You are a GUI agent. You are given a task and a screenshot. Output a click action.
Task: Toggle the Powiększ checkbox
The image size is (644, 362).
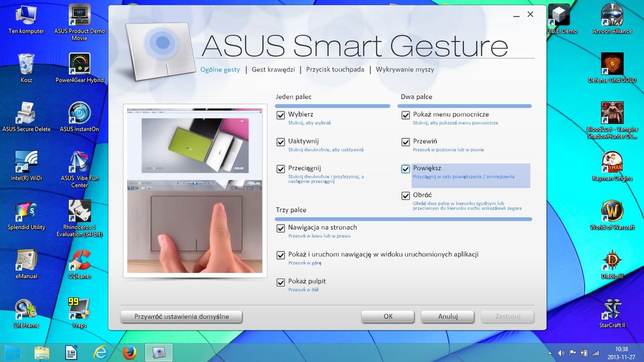406,169
